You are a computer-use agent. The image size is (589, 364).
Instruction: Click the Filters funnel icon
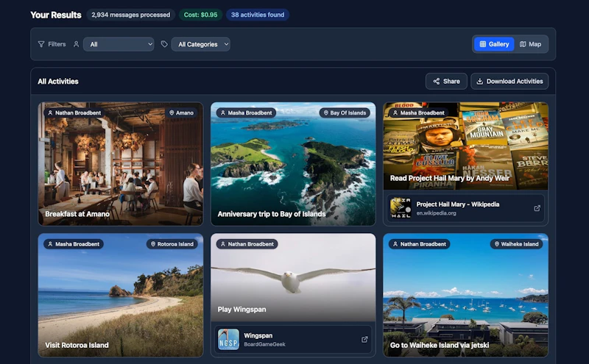[41, 44]
